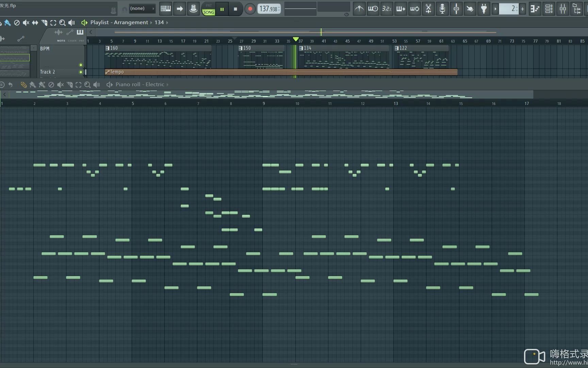
Task: Choose playlist zoom tool
Action: [62, 22]
